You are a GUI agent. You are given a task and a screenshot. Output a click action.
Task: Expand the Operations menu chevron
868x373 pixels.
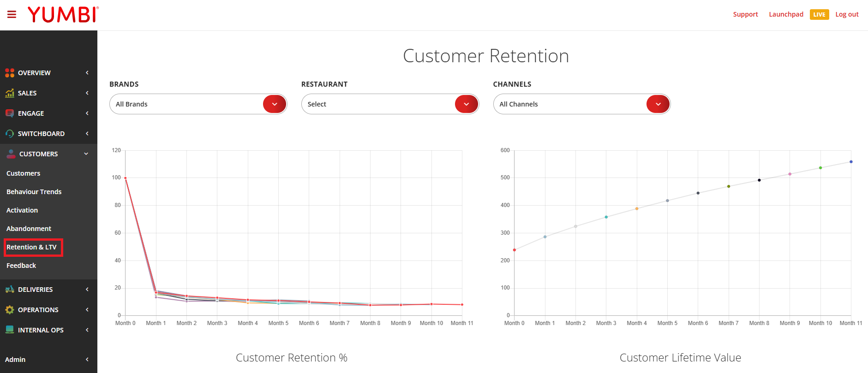87,310
